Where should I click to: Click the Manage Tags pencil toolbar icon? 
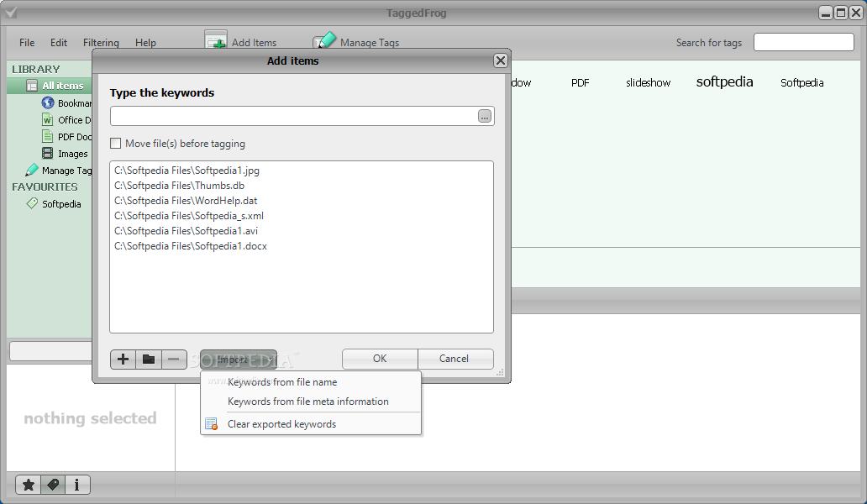pyautogui.click(x=324, y=39)
